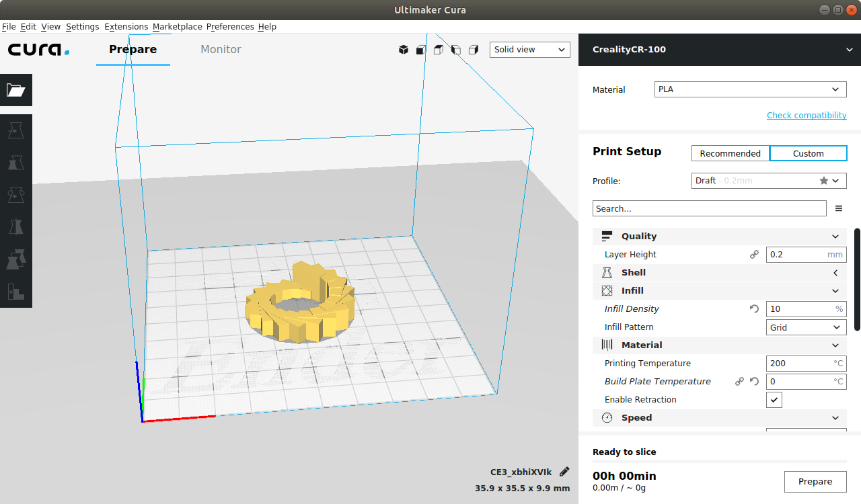Select the Support Blocker tool
861x504 pixels.
click(16, 291)
